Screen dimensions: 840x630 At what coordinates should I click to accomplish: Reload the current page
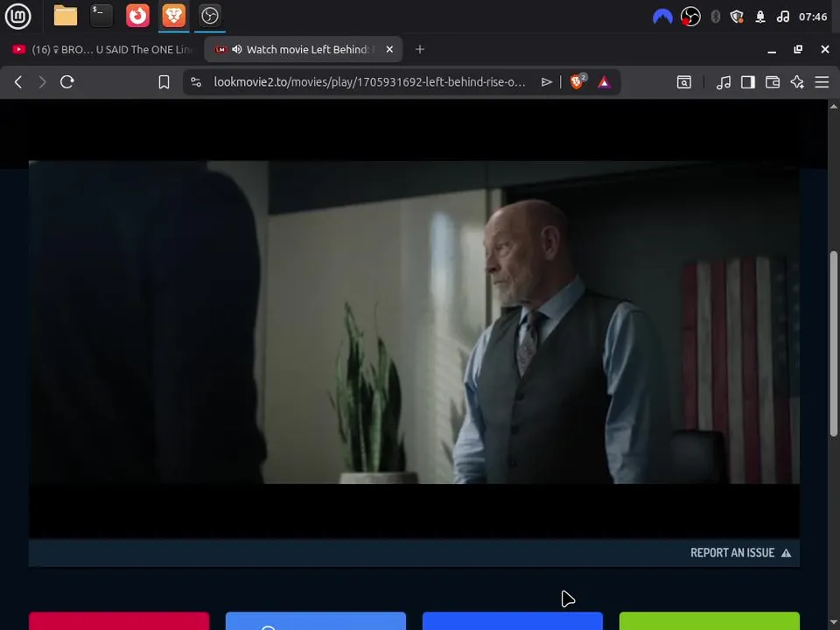click(67, 82)
